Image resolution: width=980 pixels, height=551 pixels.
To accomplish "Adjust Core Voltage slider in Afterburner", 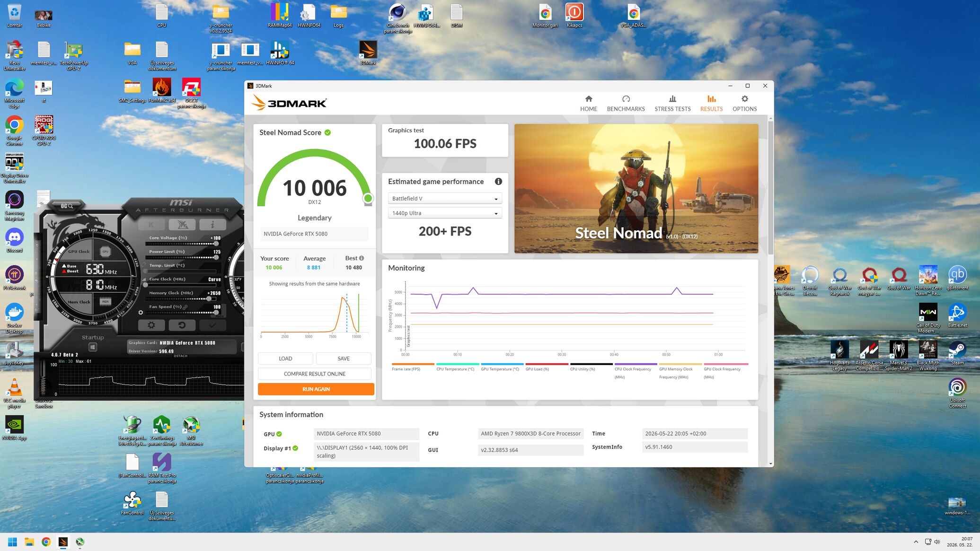I will point(182,244).
